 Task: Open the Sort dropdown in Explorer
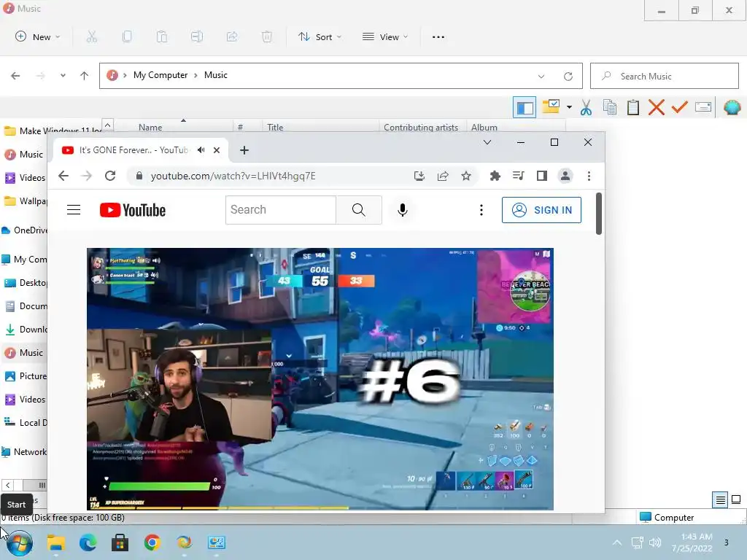click(x=320, y=36)
